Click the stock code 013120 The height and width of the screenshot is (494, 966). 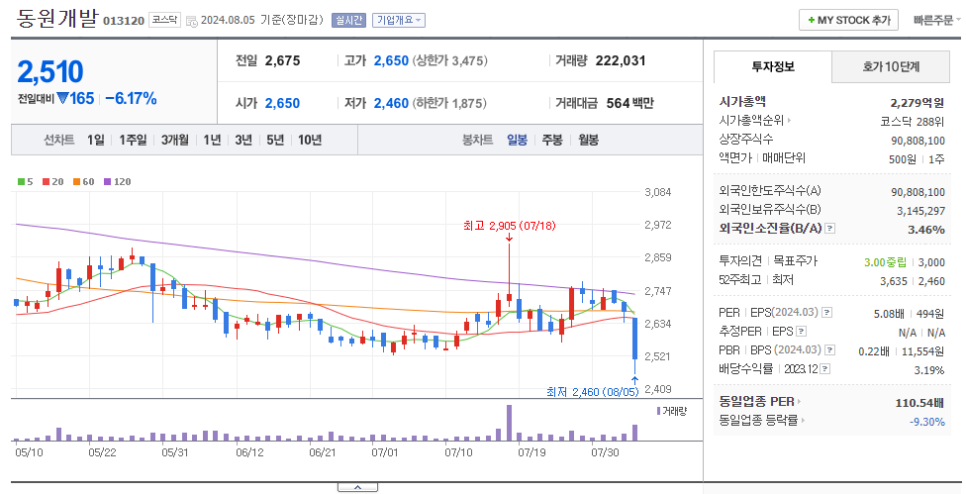124,21
